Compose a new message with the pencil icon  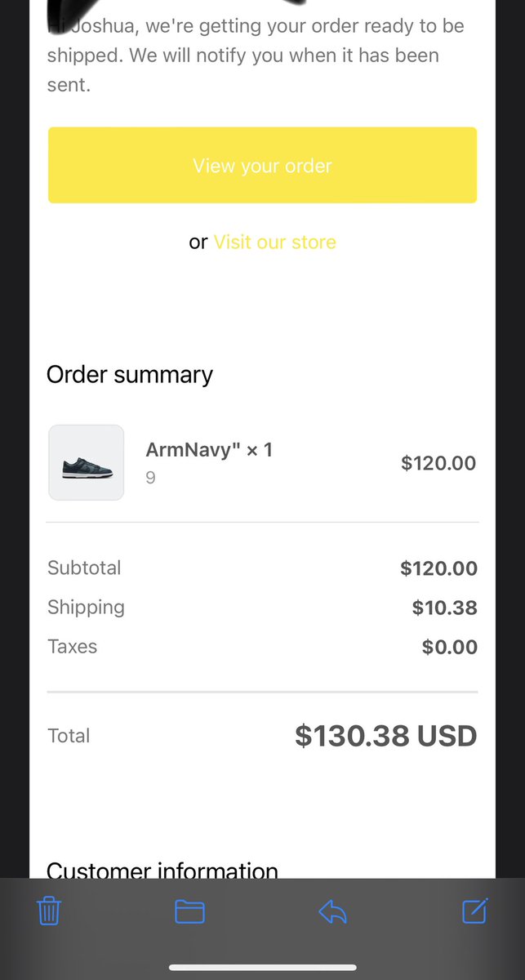[475, 911]
